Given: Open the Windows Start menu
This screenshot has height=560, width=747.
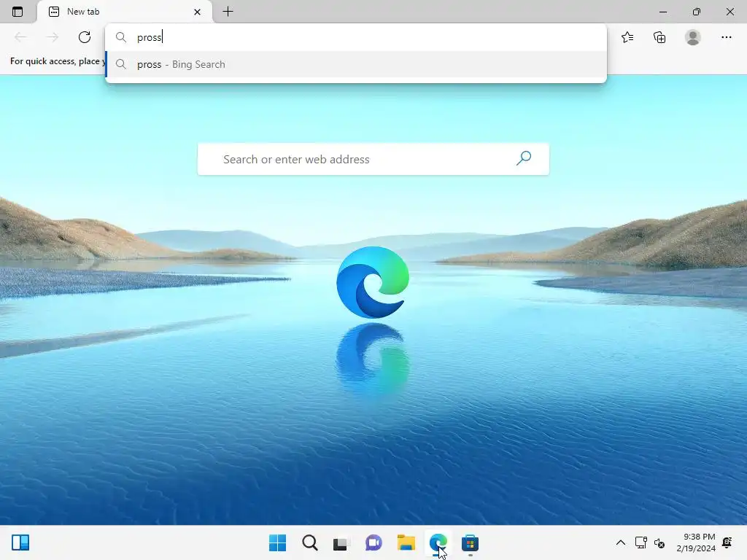Looking at the screenshot, I should pos(278,542).
